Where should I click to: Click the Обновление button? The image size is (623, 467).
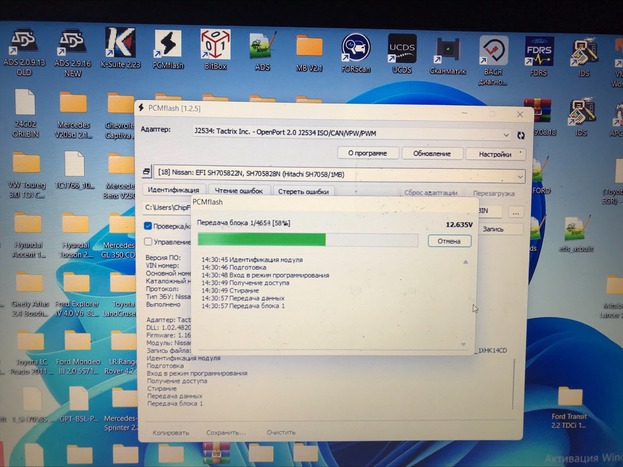431,153
